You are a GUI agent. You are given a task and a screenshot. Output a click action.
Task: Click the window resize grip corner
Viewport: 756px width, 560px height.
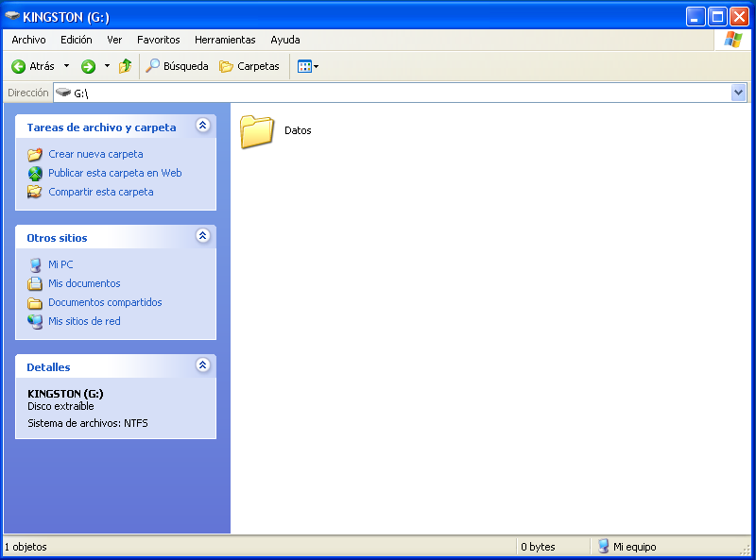pyautogui.click(x=747, y=550)
